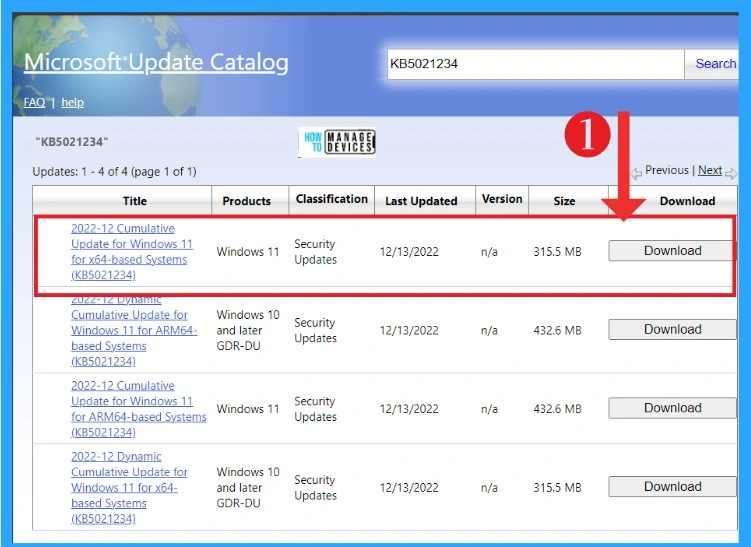Click the right arrow icon beside Next

pos(731,173)
